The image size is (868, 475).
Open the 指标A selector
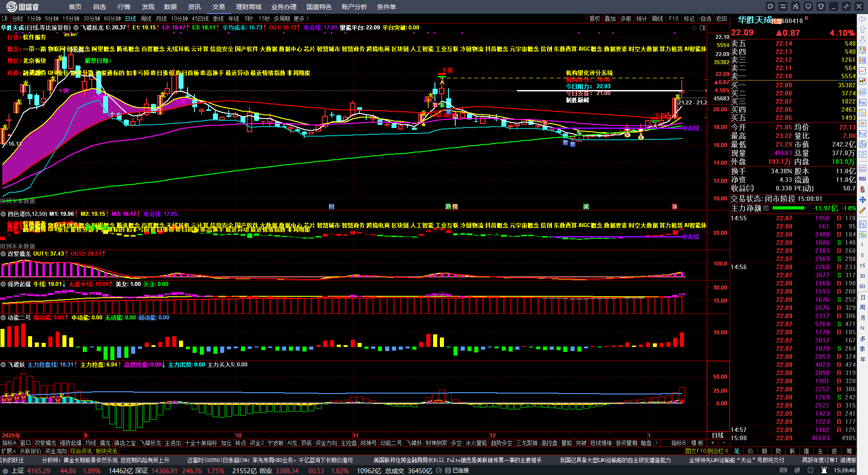click(9, 443)
